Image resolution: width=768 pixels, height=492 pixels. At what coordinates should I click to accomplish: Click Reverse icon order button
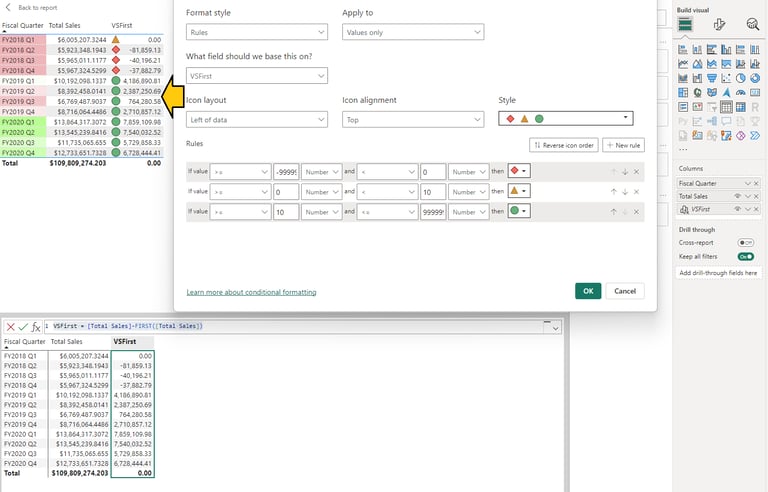pyautogui.click(x=564, y=146)
